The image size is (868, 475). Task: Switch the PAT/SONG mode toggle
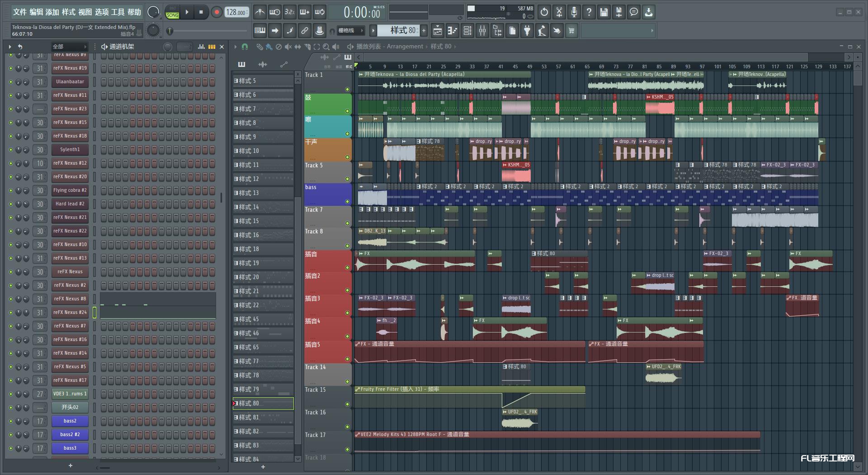point(172,12)
